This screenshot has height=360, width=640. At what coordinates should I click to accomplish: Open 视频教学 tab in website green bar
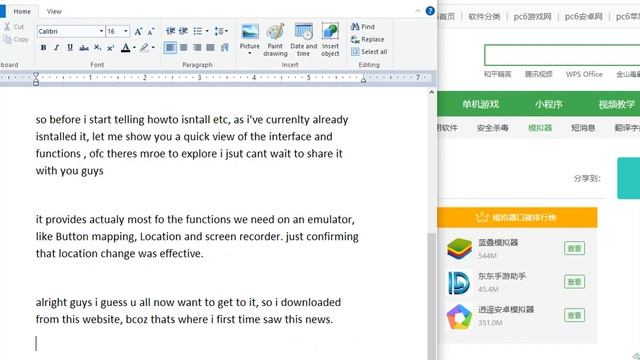pos(616,104)
